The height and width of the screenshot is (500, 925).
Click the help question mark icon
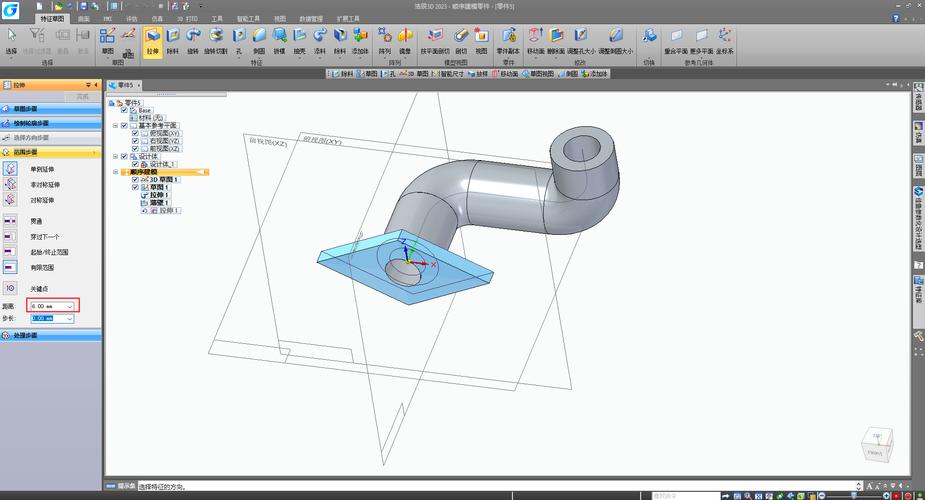click(x=896, y=19)
